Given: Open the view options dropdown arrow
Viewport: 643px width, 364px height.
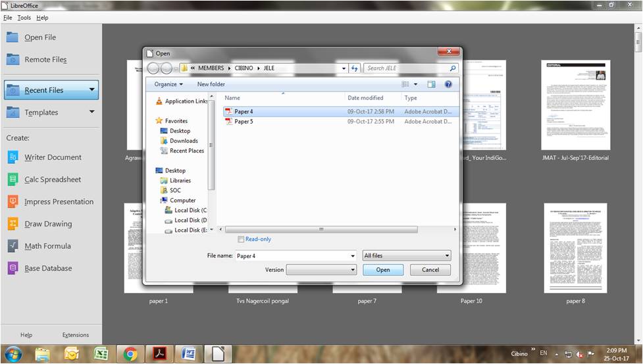Looking at the screenshot, I should (x=415, y=84).
